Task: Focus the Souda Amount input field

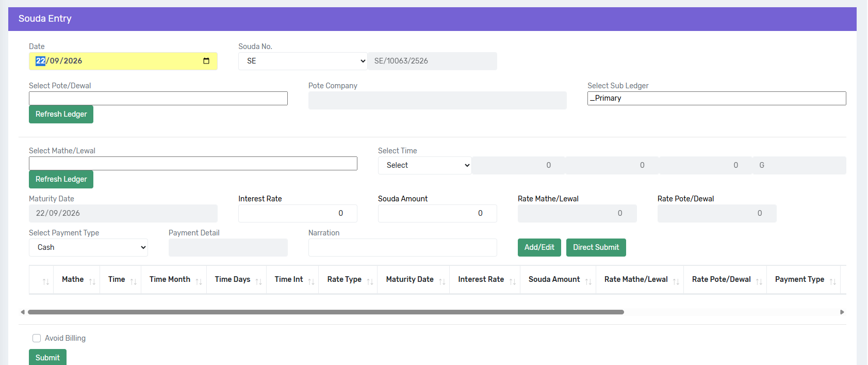Action: 437,213
